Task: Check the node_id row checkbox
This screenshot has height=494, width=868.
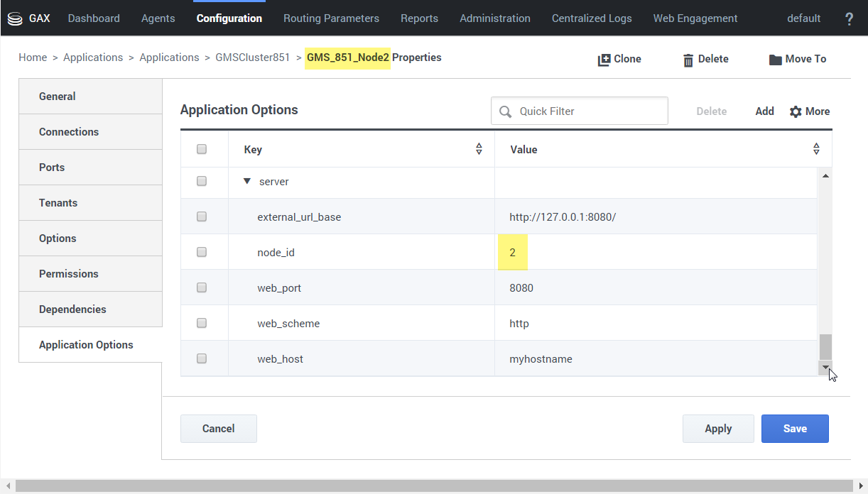Action: tap(202, 252)
